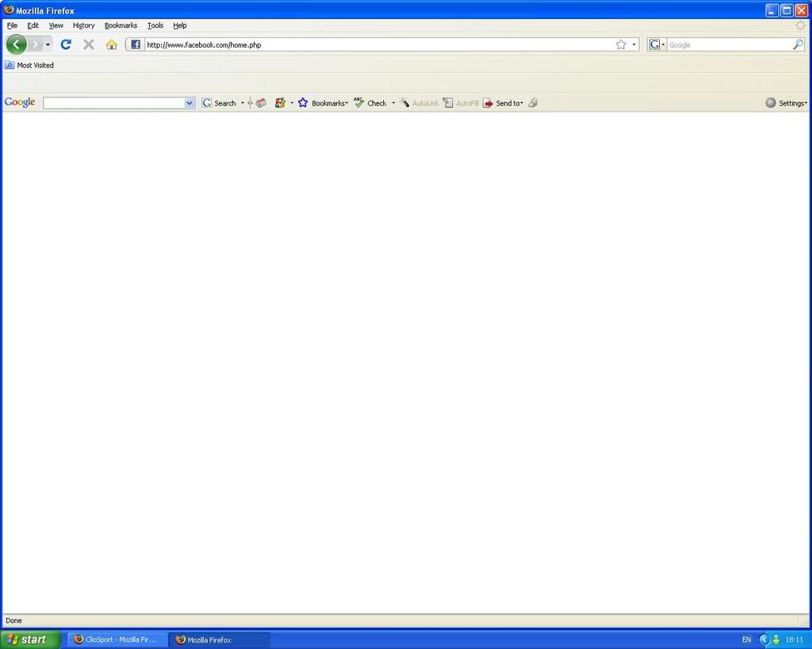Open the search engine selector dropdown
Screen dimensions: 812x649
pyautogui.click(x=657, y=44)
